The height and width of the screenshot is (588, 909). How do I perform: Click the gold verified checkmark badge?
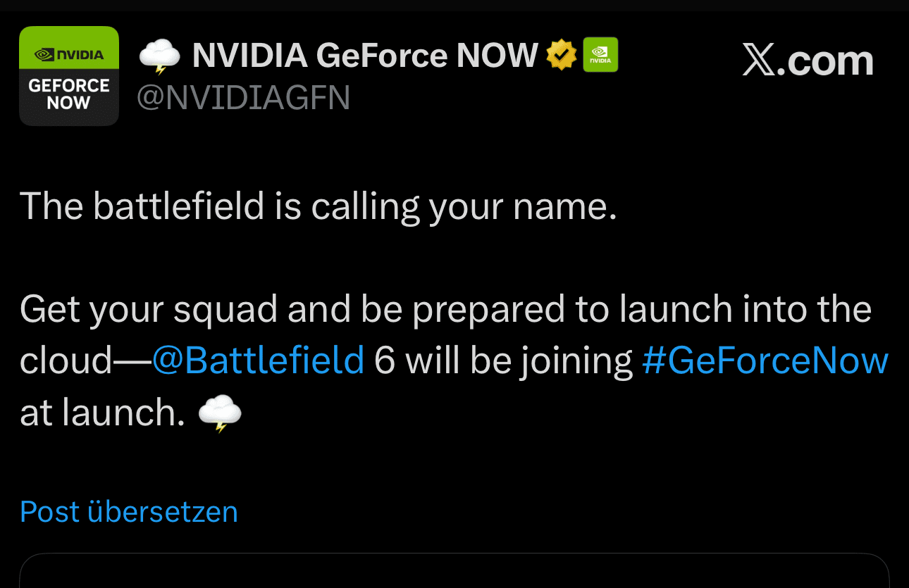[562, 55]
